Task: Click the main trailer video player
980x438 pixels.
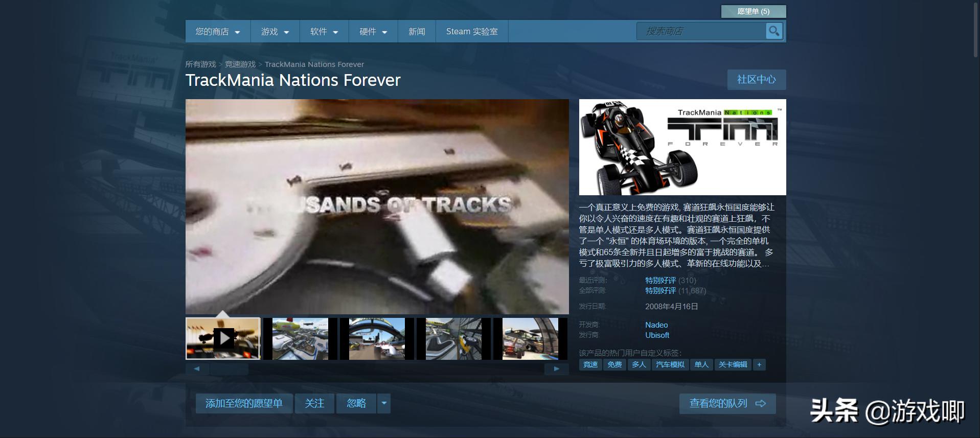Action: 377,206
